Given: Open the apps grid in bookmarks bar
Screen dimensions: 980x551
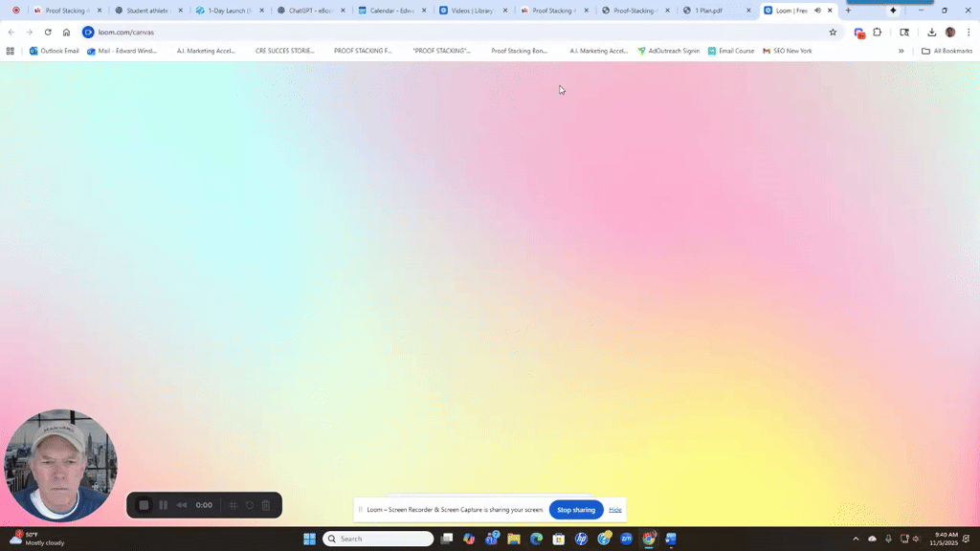Looking at the screenshot, I should pyautogui.click(x=10, y=52).
